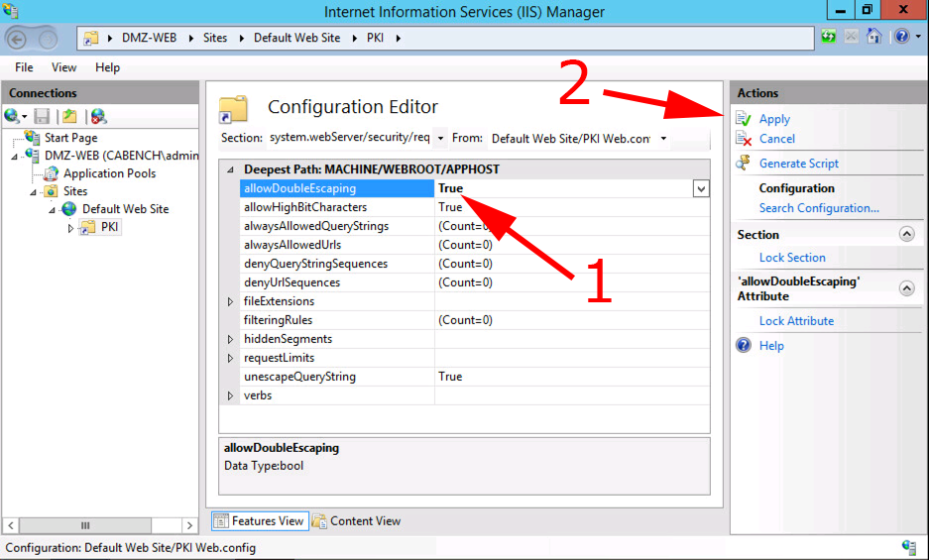This screenshot has height=560, width=929.
Task: Click the Home icon in address bar
Action: [x=873, y=37]
